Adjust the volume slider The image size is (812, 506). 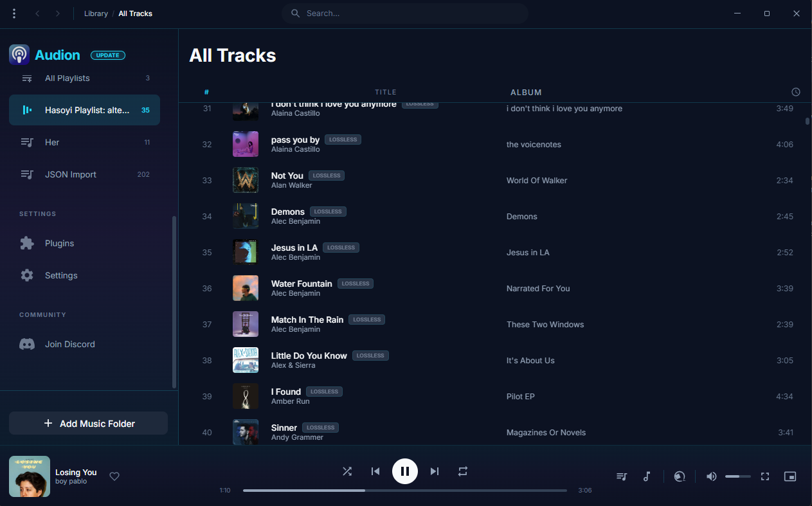pyautogui.click(x=737, y=476)
